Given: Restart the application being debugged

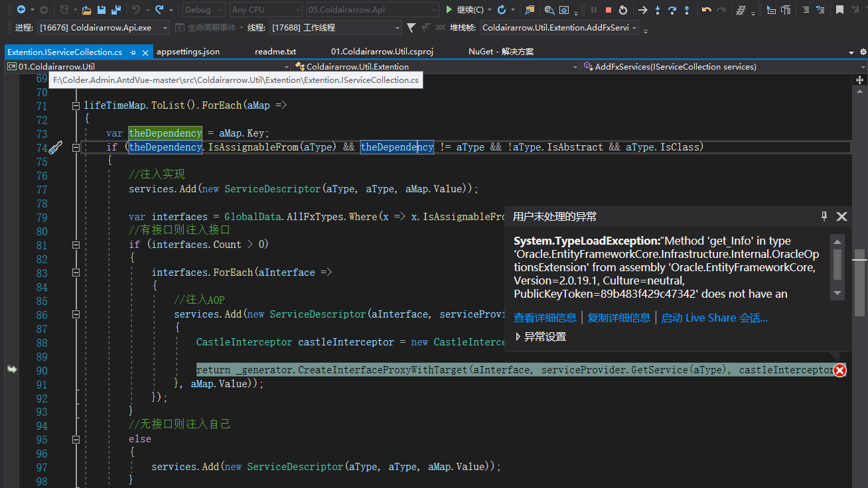Looking at the screenshot, I should (622, 10).
